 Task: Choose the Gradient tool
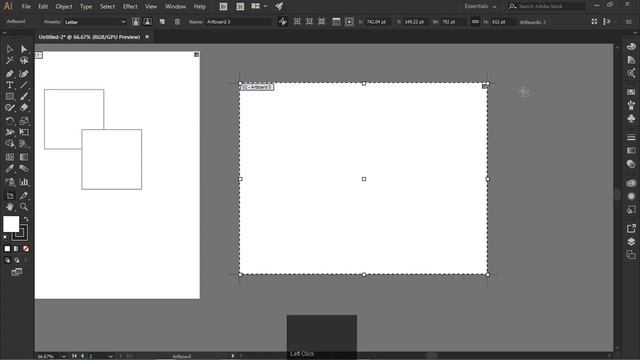[x=24, y=157]
